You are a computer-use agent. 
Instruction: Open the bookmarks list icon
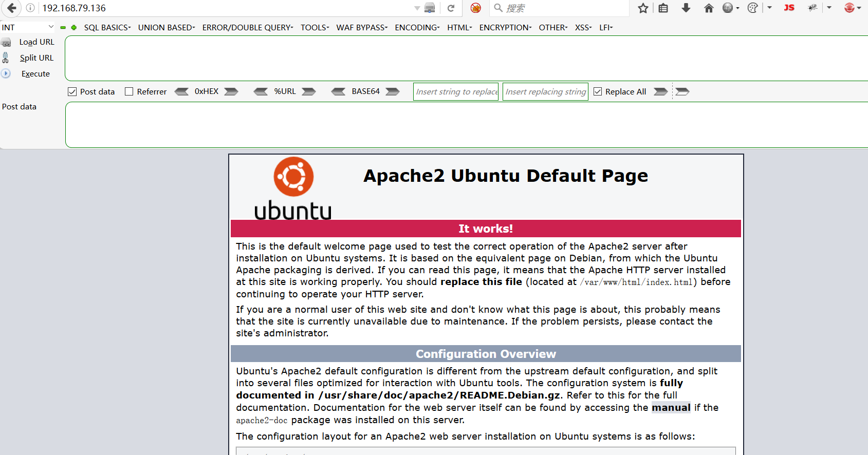point(663,8)
